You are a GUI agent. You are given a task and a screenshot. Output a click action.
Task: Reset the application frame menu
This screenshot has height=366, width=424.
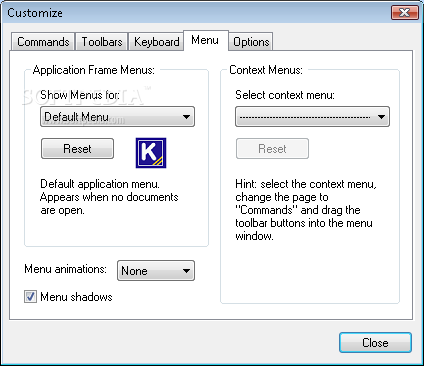point(77,149)
